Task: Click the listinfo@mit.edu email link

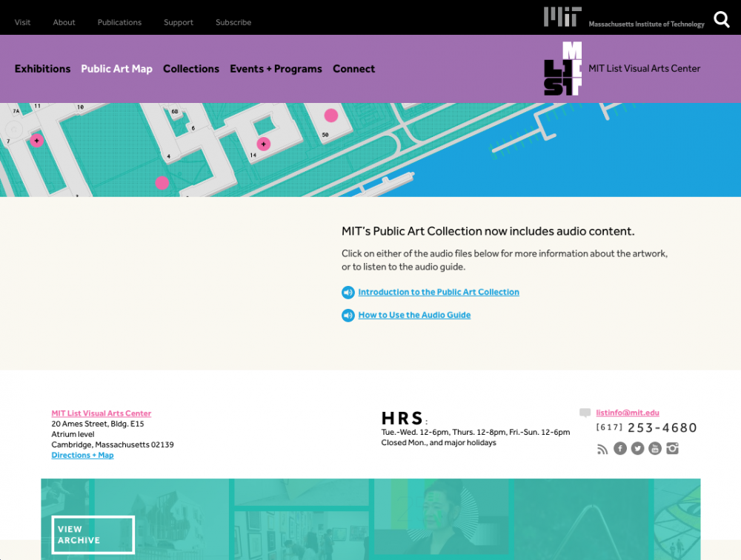Action: pos(627,413)
